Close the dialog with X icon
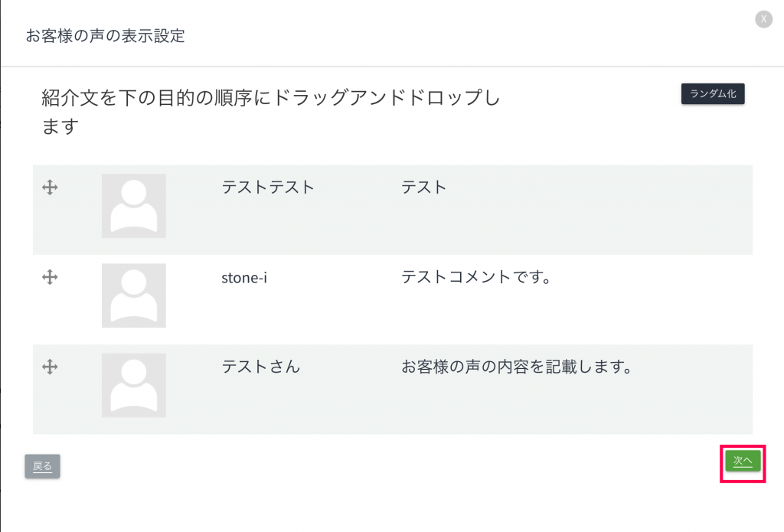This screenshot has width=784, height=532. click(x=763, y=20)
